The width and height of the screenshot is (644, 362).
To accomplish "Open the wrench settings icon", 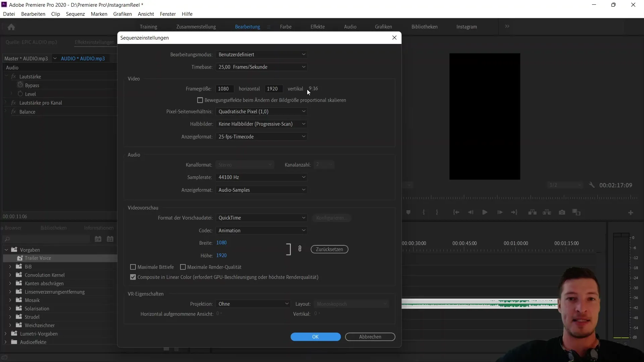I will point(592,185).
